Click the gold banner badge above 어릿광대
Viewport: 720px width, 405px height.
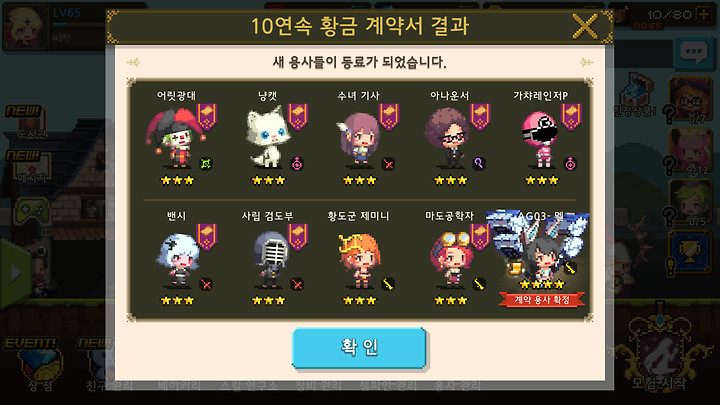point(207,117)
